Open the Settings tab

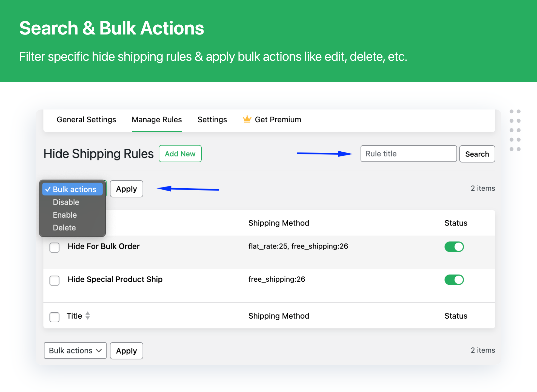[x=212, y=120]
